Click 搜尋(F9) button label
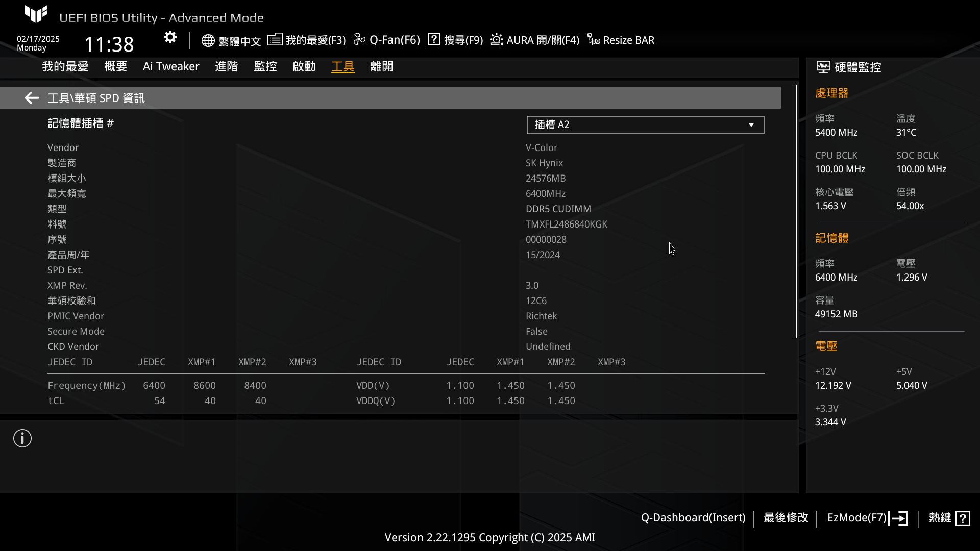 (x=463, y=40)
